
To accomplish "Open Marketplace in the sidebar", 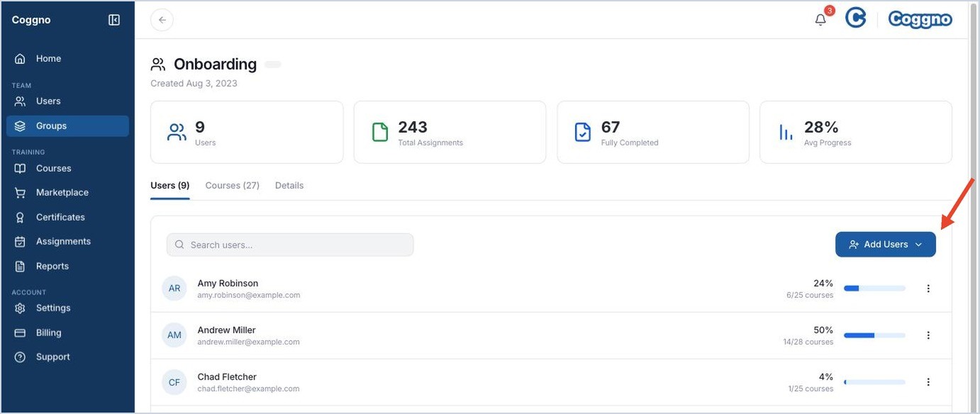I will (68, 193).
